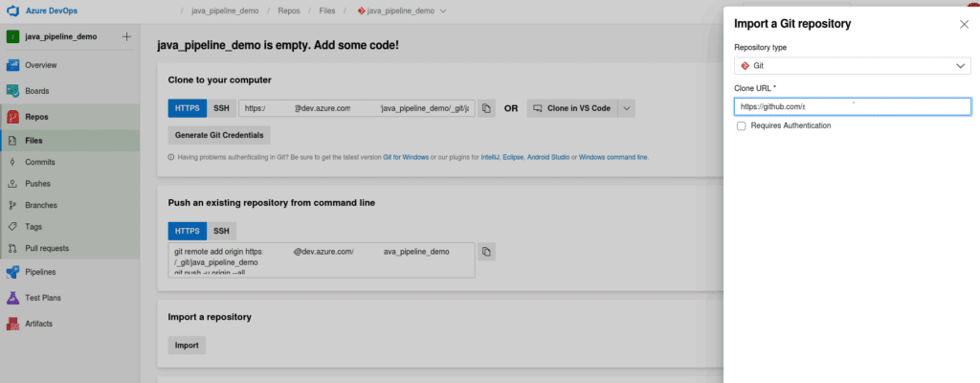Click the Pushes icon in sidebar
The width and height of the screenshot is (980, 383).
pyautogui.click(x=12, y=184)
